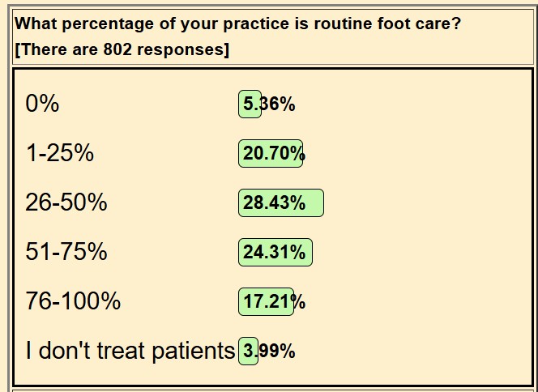This screenshot has width=538, height=392.
Task: Click the 20.70% result bar
Action: [271, 153]
